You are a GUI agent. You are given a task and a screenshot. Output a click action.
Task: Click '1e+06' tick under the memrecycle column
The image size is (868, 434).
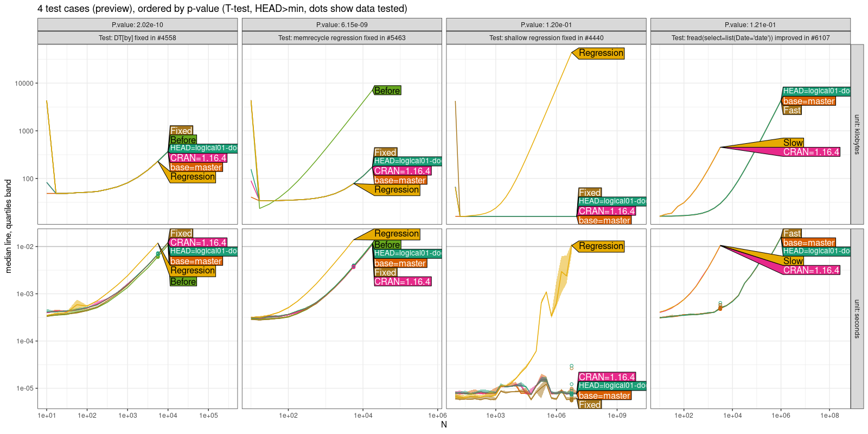pos(437,416)
